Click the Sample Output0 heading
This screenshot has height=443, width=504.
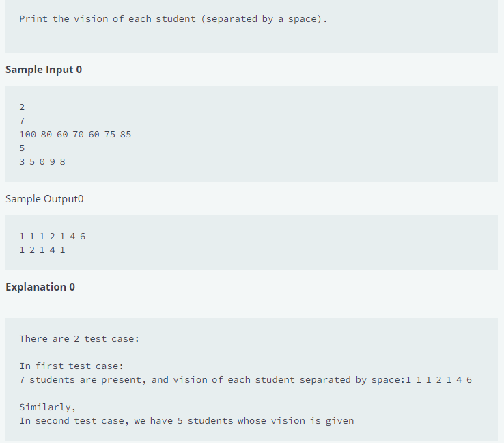44,199
